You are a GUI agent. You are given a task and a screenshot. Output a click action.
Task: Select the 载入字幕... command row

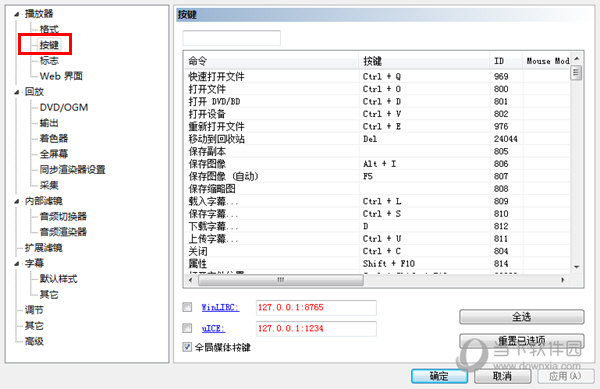(x=377, y=201)
